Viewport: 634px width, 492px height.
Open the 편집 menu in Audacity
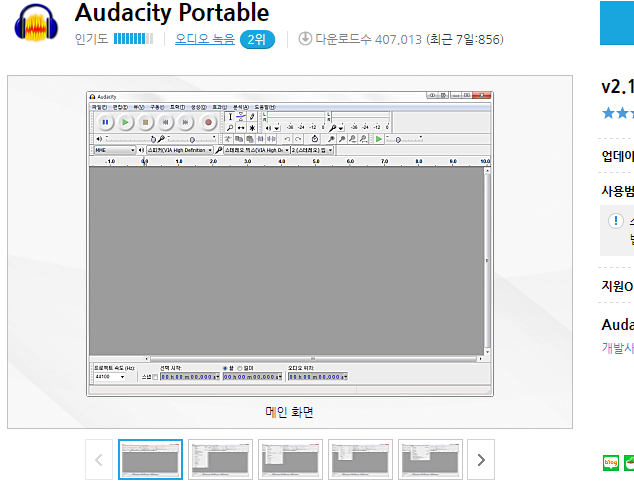coord(120,107)
